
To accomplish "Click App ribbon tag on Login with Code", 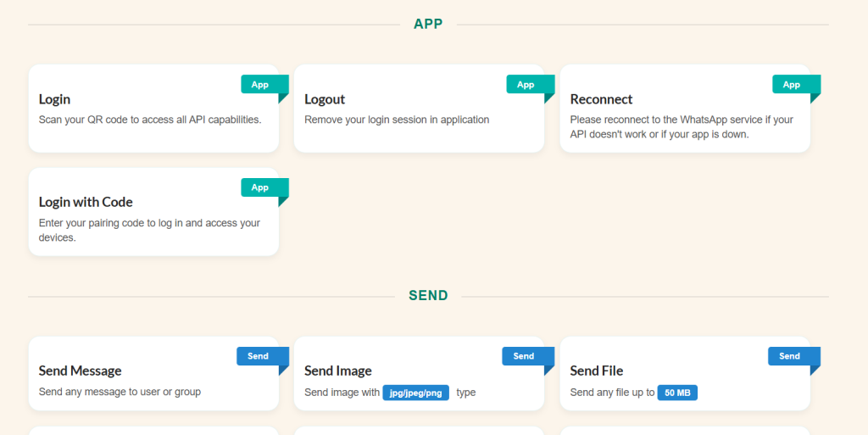I will 260,187.
